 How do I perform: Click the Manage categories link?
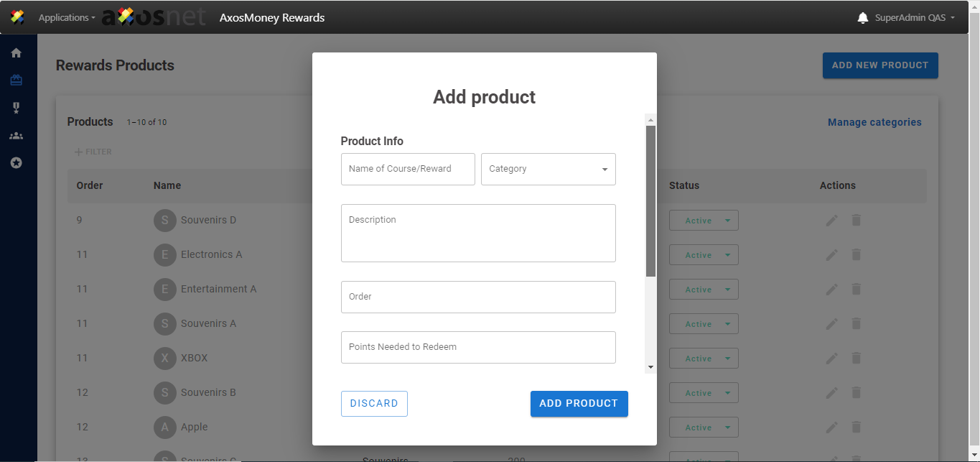click(874, 122)
